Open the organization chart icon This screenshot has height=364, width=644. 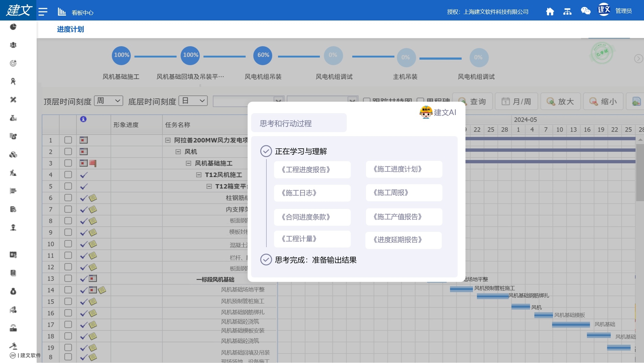[x=567, y=12]
